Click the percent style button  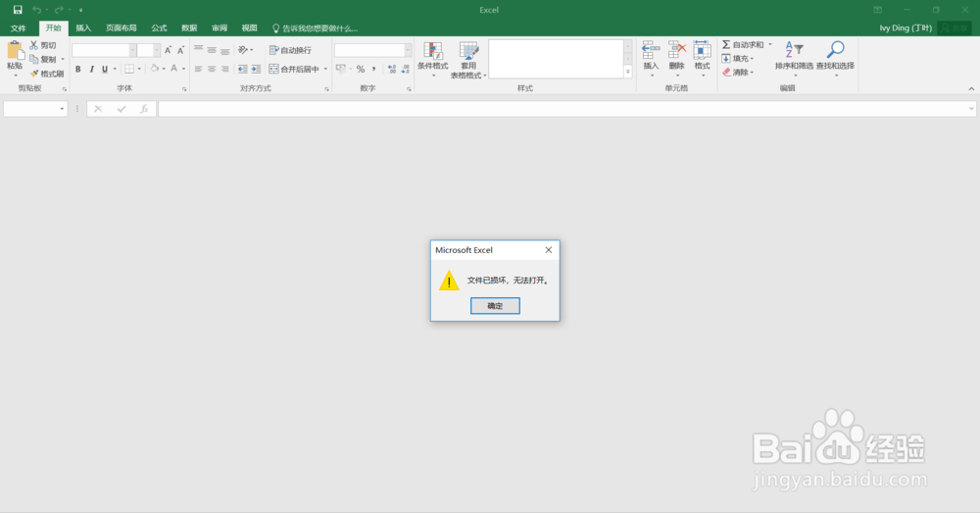361,69
